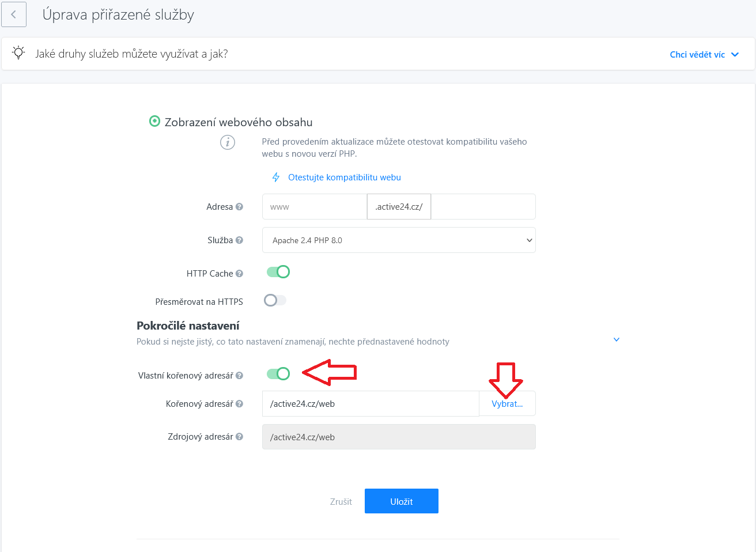Open help icon next to Služba
This screenshot has height=552, width=756.
(x=239, y=240)
